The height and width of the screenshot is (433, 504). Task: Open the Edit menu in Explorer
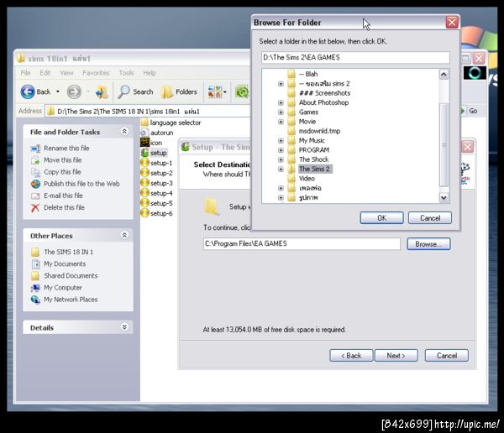point(45,73)
